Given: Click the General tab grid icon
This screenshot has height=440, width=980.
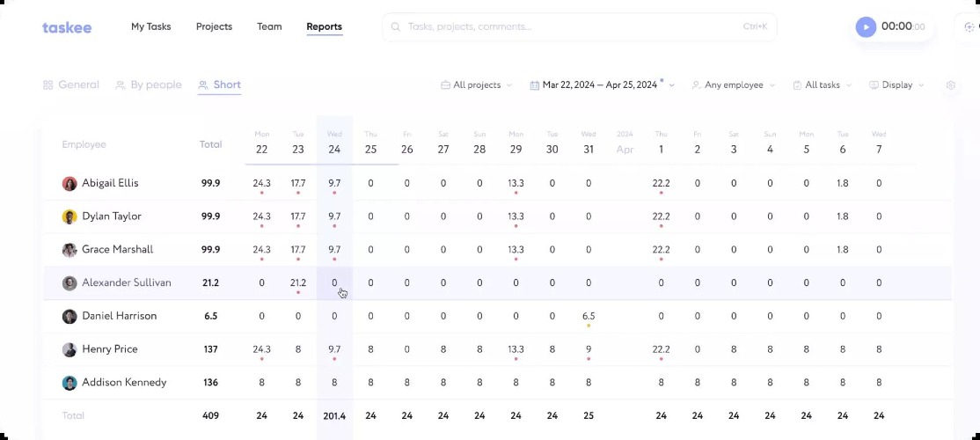Looking at the screenshot, I should coord(48,85).
